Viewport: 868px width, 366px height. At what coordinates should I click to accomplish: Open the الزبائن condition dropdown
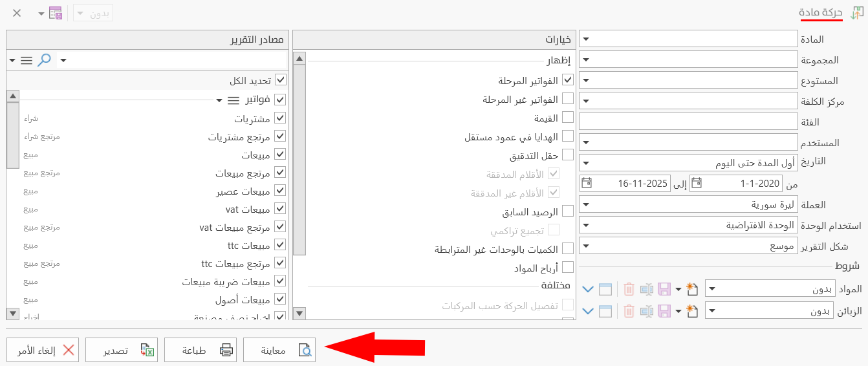[x=711, y=311]
